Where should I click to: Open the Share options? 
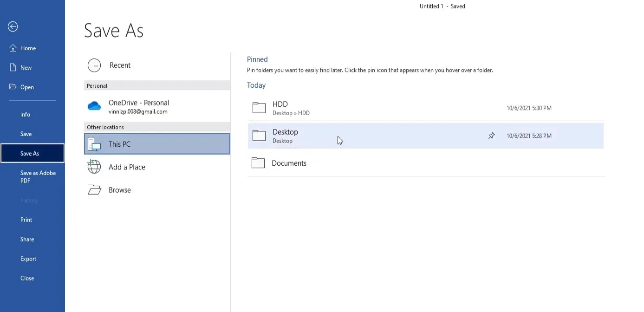pos(26,239)
